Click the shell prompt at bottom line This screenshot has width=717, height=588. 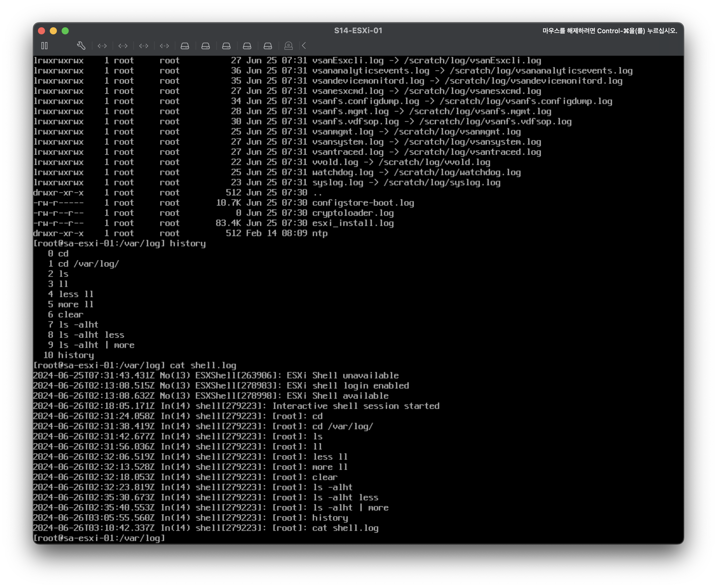coord(99,538)
